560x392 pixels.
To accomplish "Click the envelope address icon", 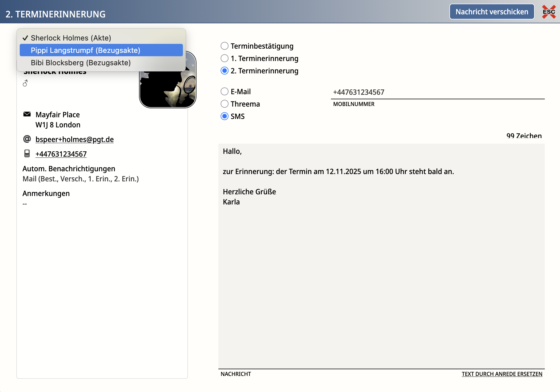I will (27, 114).
